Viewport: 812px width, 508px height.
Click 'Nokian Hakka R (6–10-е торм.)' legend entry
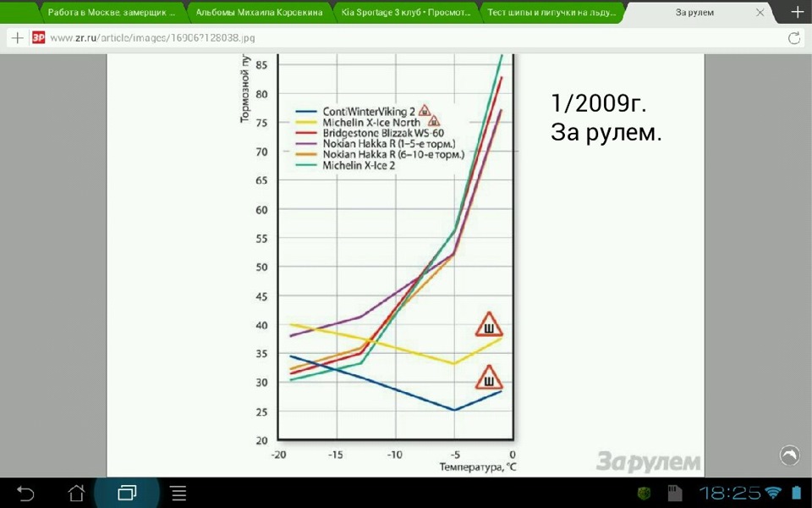pyautogui.click(x=380, y=154)
